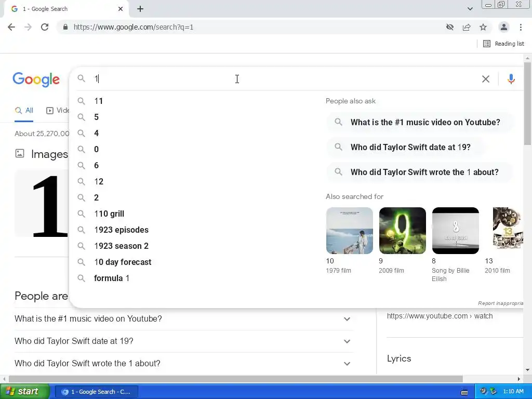This screenshot has width=532, height=399.
Task: Go to Google homepage via the logo
Action: click(36, 79)
